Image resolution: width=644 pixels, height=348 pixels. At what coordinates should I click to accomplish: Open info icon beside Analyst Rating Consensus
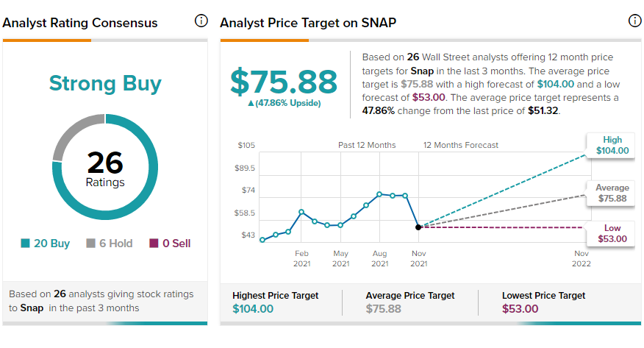201,21
